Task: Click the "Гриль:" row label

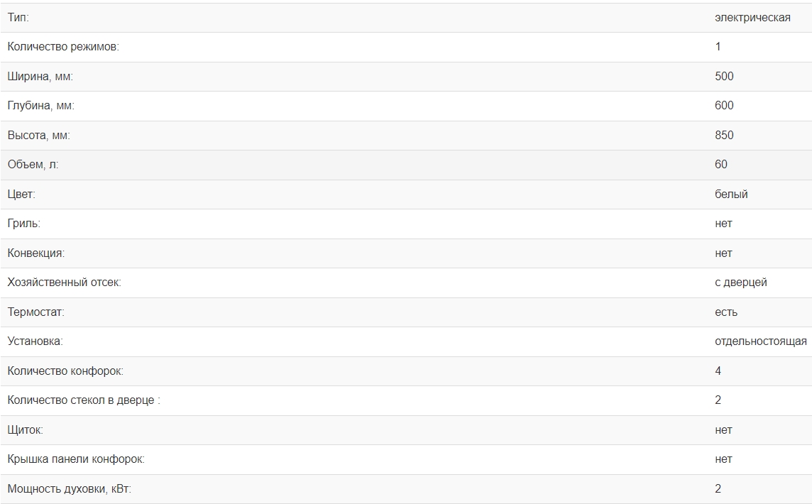Action: pyautogui.click(x=23, y=224)
